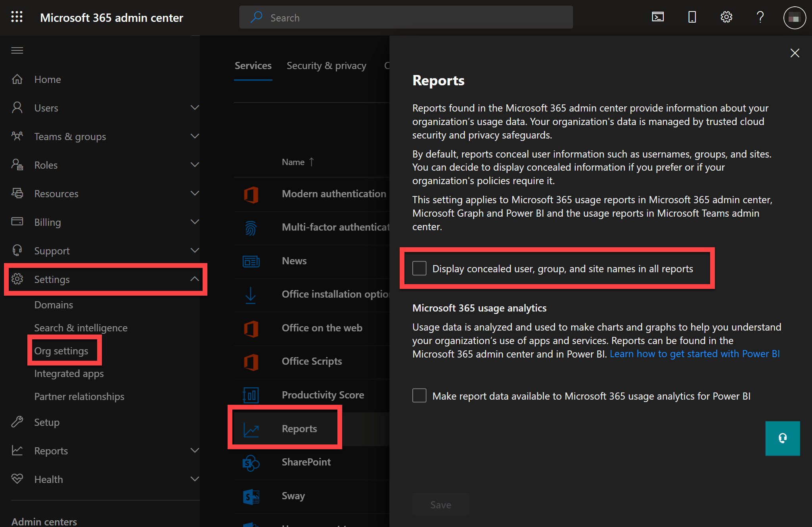This screenshot has height=527, width=812.
Task: Click the Settings gear icon in sidebar
Action: point(17,279)
